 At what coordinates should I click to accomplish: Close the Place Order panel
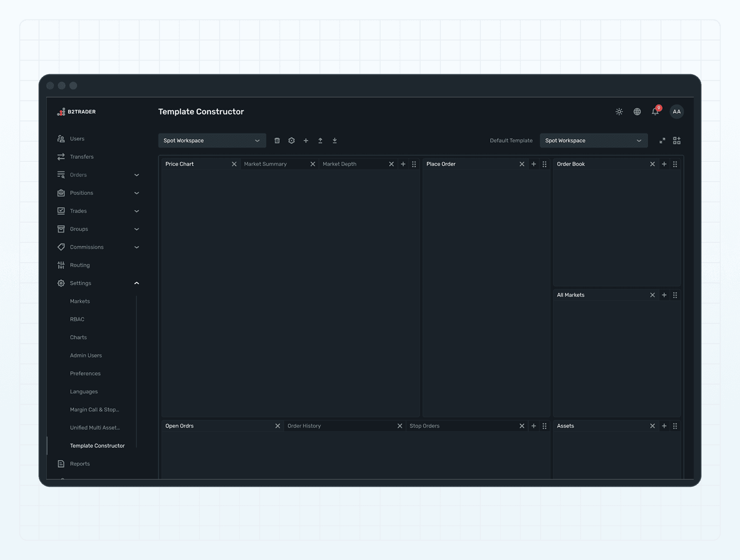tap(522, 164)
